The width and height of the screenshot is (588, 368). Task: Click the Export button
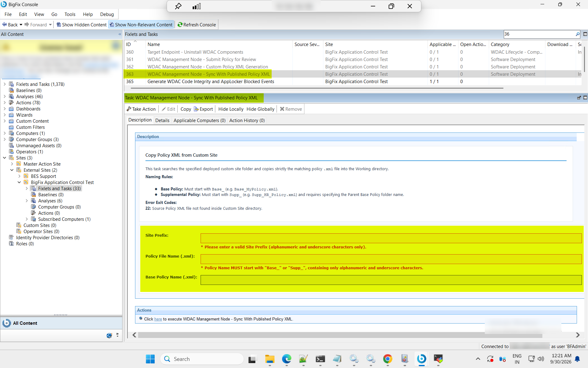pos(203,109)
